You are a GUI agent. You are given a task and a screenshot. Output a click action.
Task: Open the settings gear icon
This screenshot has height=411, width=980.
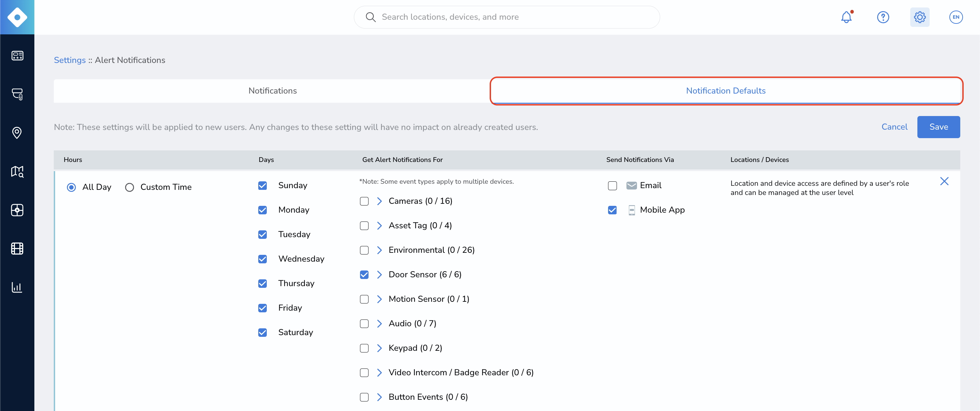pyautogui.click(x=919, y=17)
